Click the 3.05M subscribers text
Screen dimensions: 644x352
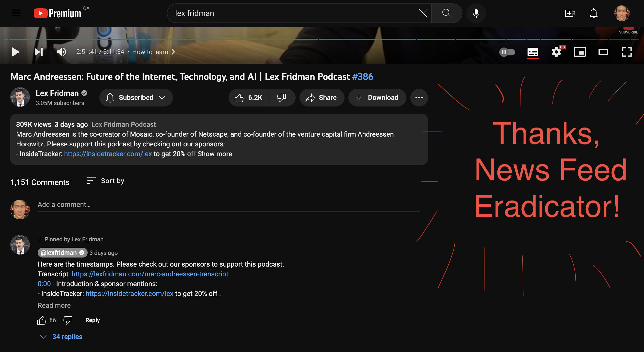coord(60,103)
